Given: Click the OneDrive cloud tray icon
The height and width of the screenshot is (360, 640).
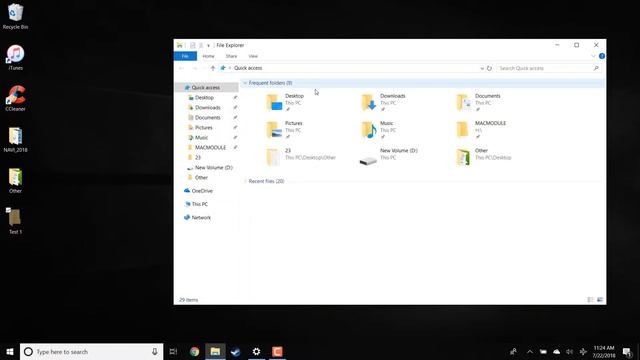Looking at the screenshot, I should coord(556,351).
